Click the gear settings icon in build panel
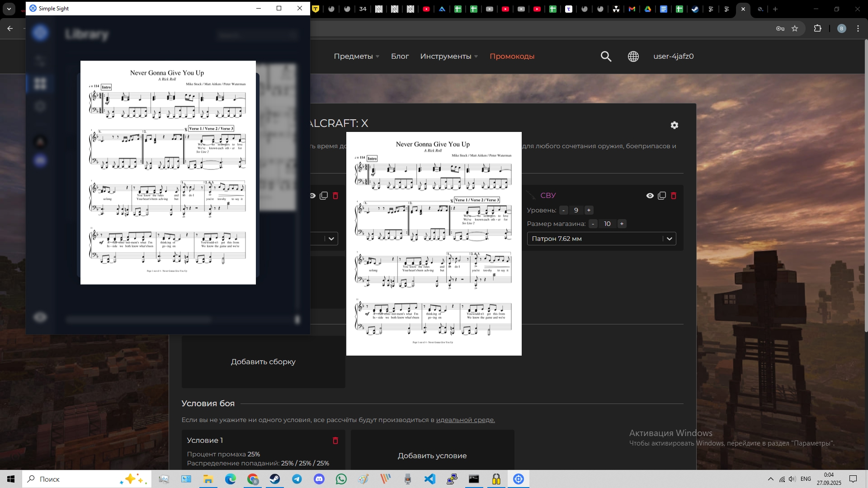Viewport: 868px width, 488px height. pos(674,125)
